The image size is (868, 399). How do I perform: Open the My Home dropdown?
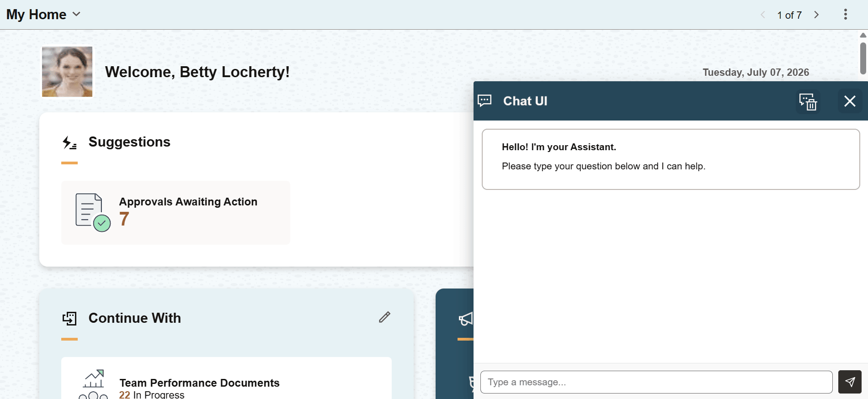[x=43, y=15]
